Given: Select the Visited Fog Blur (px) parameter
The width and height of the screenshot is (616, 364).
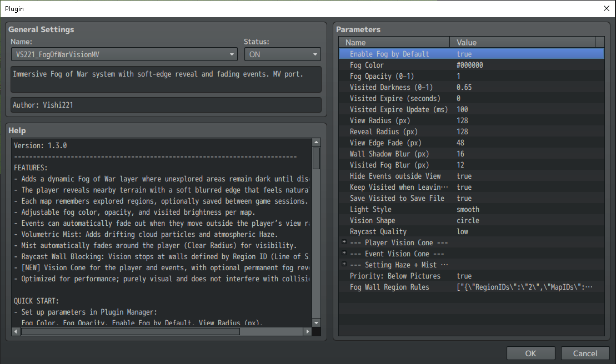Looking at the screenshot, I should pos(389,165).
